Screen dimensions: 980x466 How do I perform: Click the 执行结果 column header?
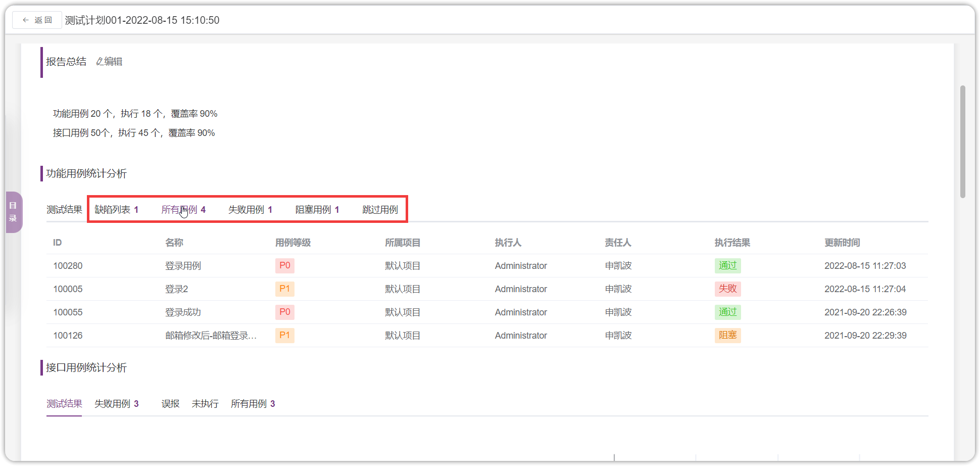pos(732,243)
